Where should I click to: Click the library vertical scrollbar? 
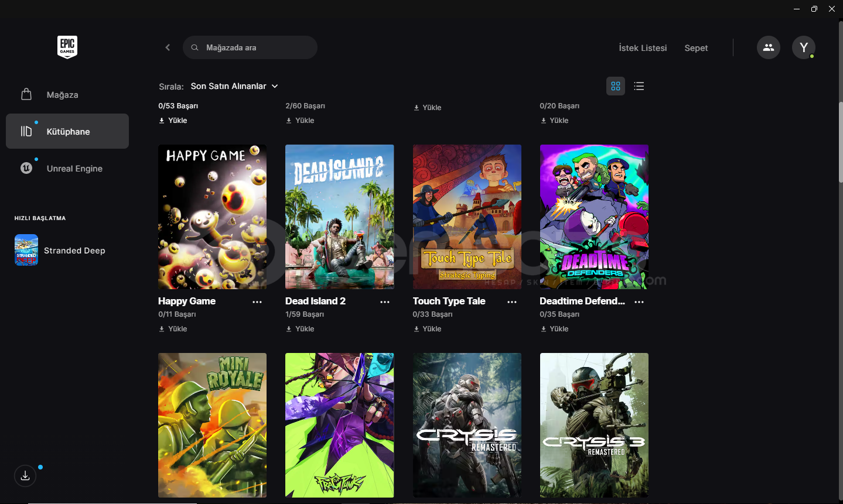click(841, 143)
